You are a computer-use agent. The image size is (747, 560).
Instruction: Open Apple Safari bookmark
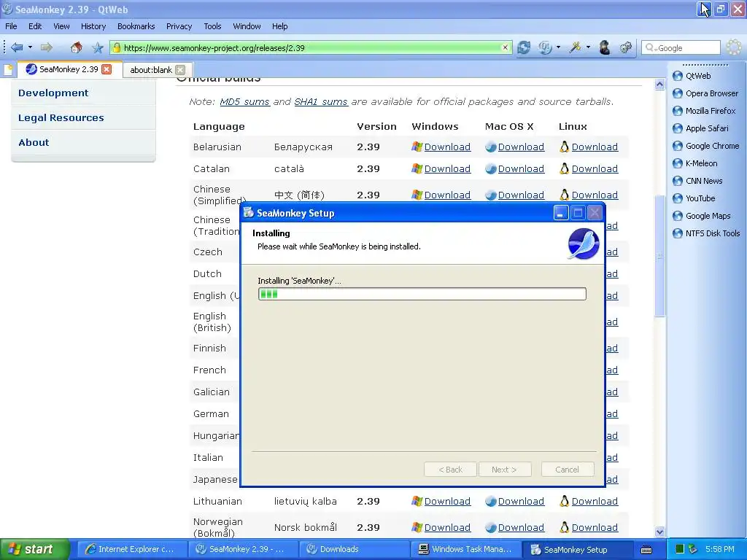tap(706, 128)
